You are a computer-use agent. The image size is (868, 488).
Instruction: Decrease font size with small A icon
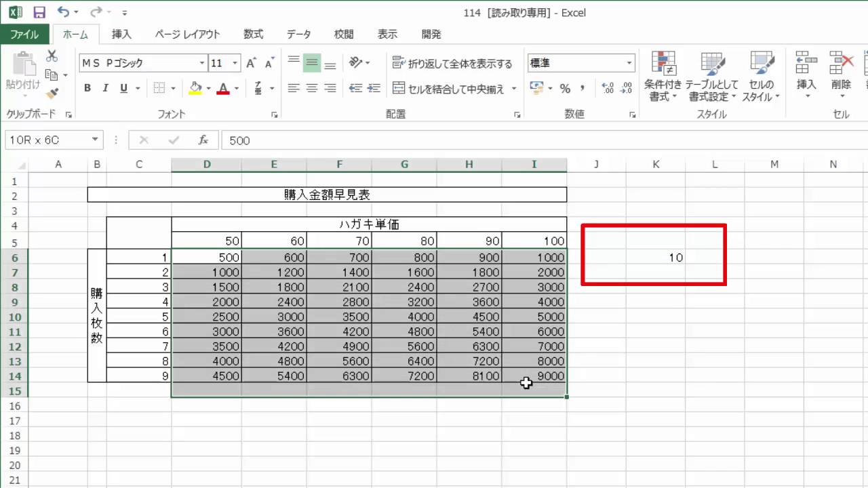[x=269, y=63]
